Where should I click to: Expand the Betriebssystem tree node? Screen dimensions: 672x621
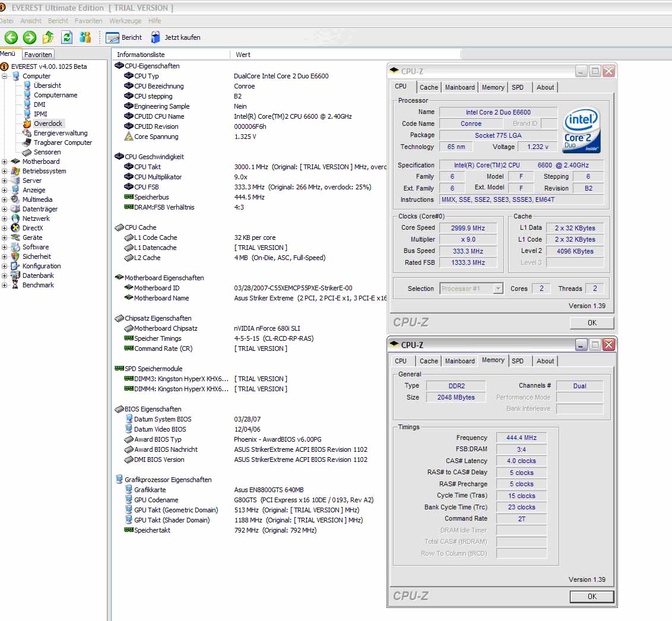pos(4,171)
